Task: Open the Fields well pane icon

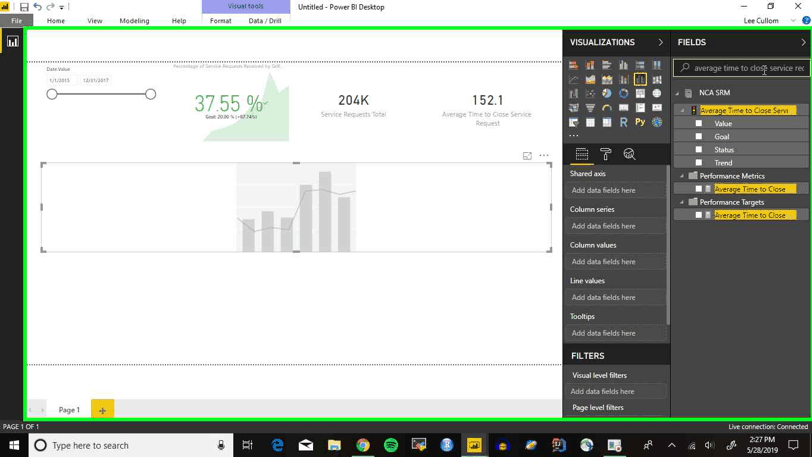Action: pos(582,154)
